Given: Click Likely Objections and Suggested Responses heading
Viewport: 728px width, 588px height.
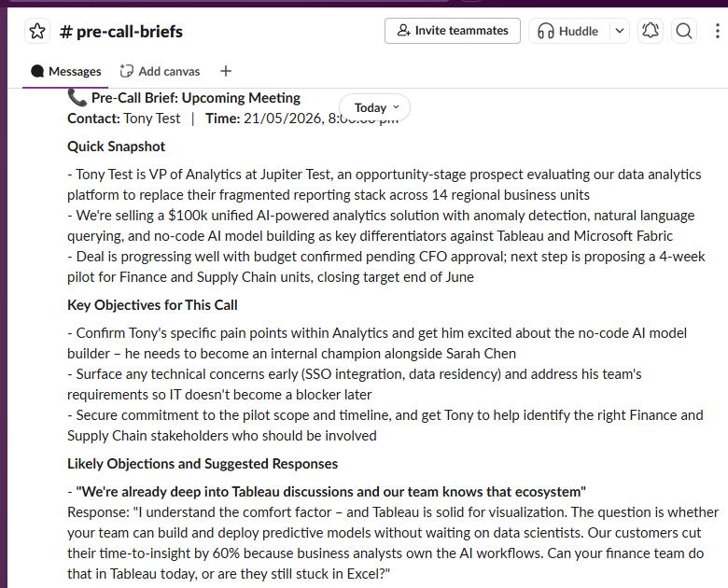Looking at the screenshot, I should [x=203, y=464].
